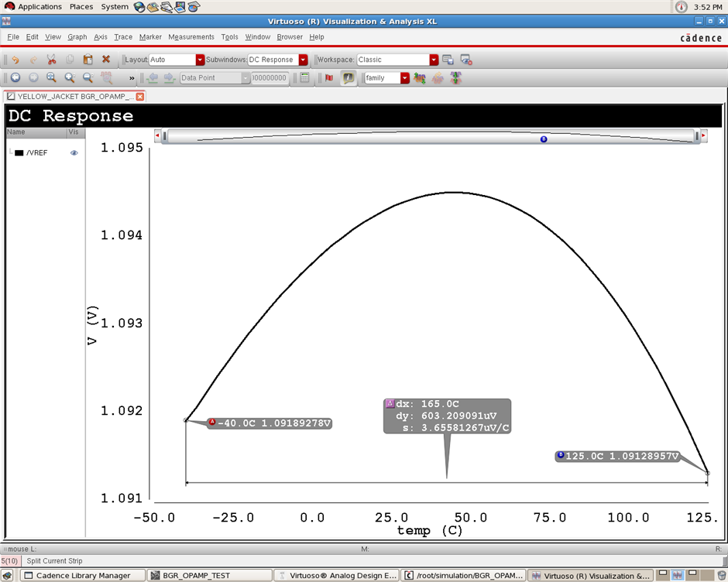The image size is (728, 582).
Task: Click the red delete X icon
Action: click(x=106, y=60)
